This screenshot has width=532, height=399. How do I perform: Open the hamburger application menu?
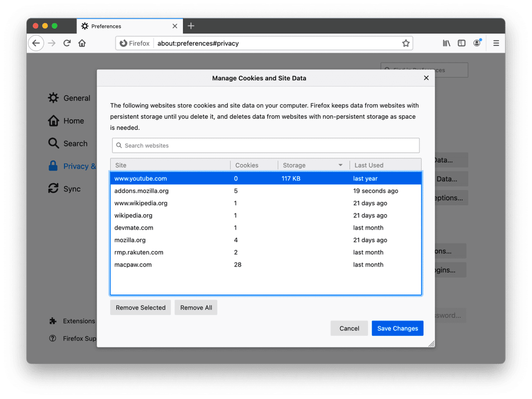click(496, 43)
